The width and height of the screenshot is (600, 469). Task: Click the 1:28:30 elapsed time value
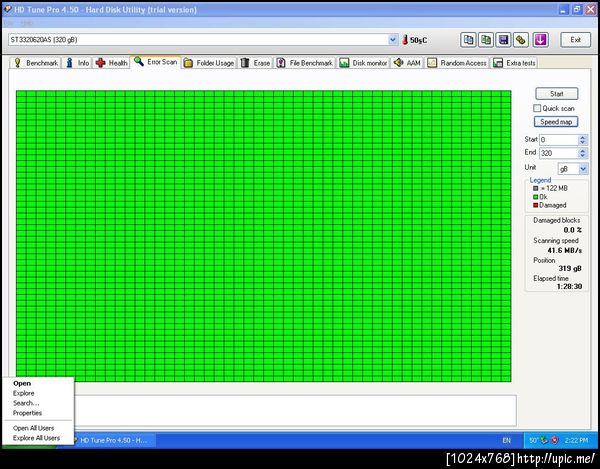tap(569, 287)
